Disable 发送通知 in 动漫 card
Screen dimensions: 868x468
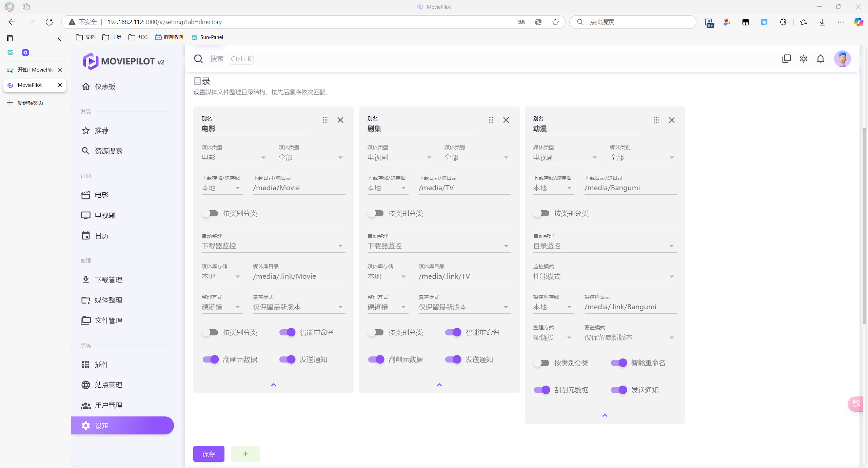click(619, 390)
